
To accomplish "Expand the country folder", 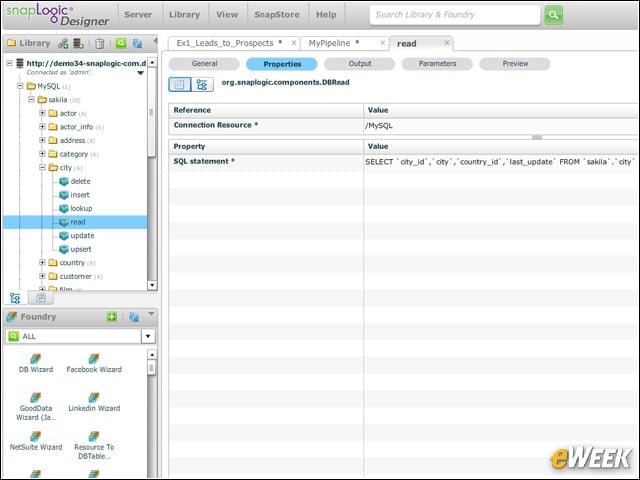I will click(42, 263).
